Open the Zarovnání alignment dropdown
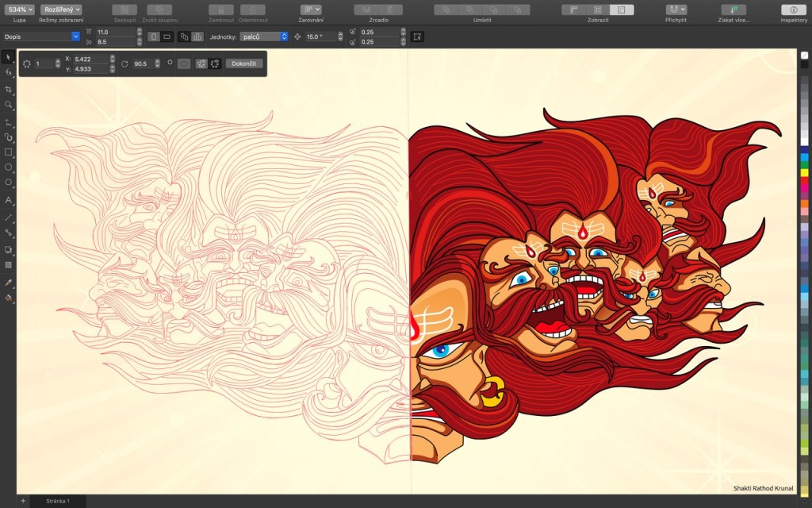812x508 pixels. pyautogui.click(x=311, y=10)
